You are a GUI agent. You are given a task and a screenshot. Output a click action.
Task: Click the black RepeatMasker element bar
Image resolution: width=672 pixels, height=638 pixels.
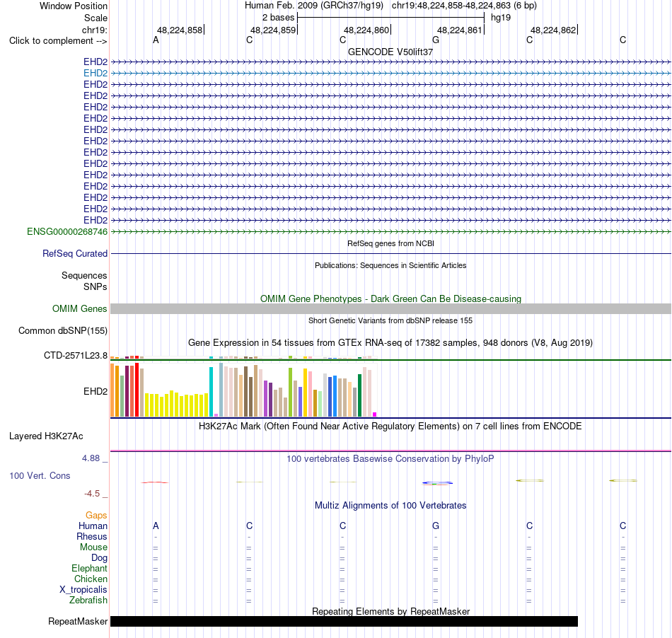point(344,621)
